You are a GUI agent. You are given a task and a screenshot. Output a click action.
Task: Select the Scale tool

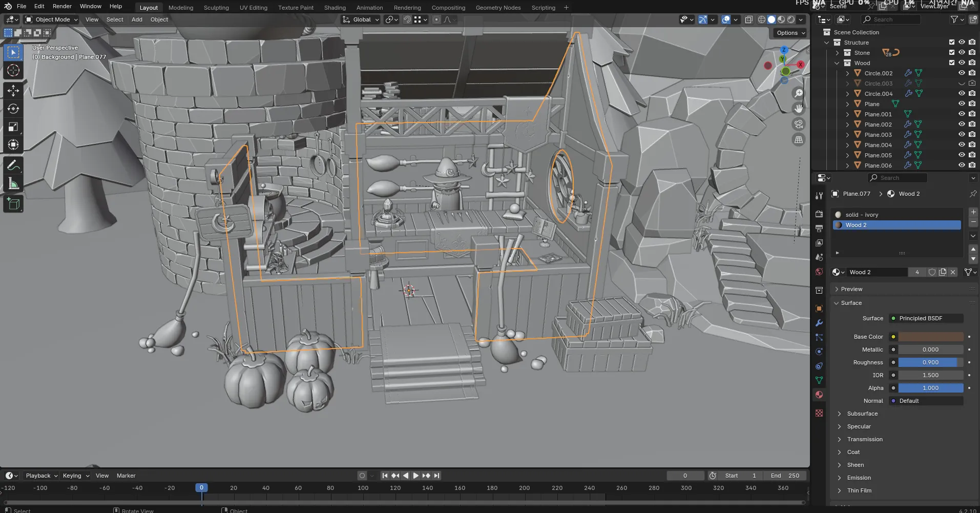click(x=13, y=127)
